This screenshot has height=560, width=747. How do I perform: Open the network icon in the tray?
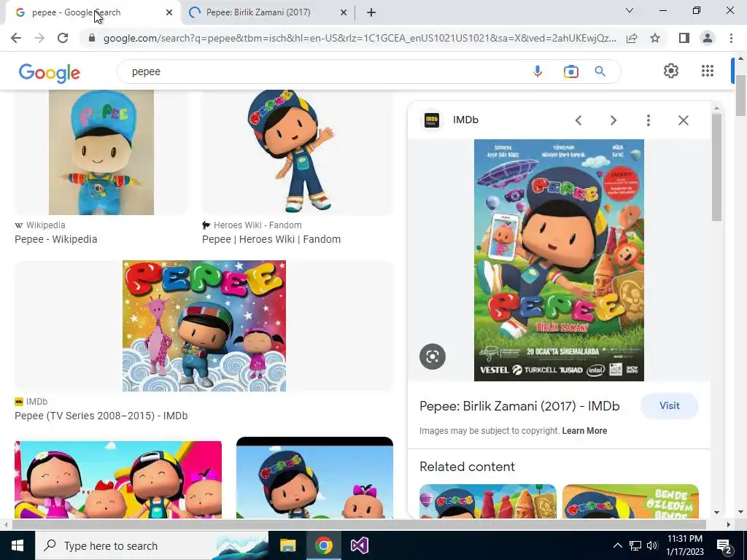[635, 545]
